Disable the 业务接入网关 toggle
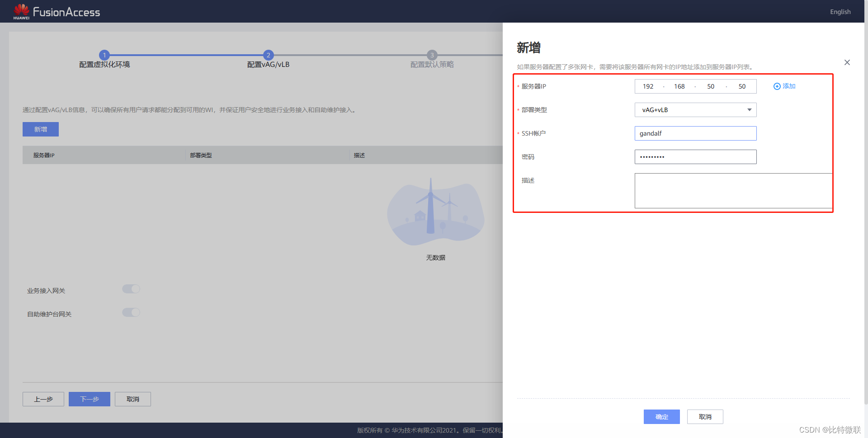Image resolution: width=868 pixels, height=438 pixels. tap(131, 289)
